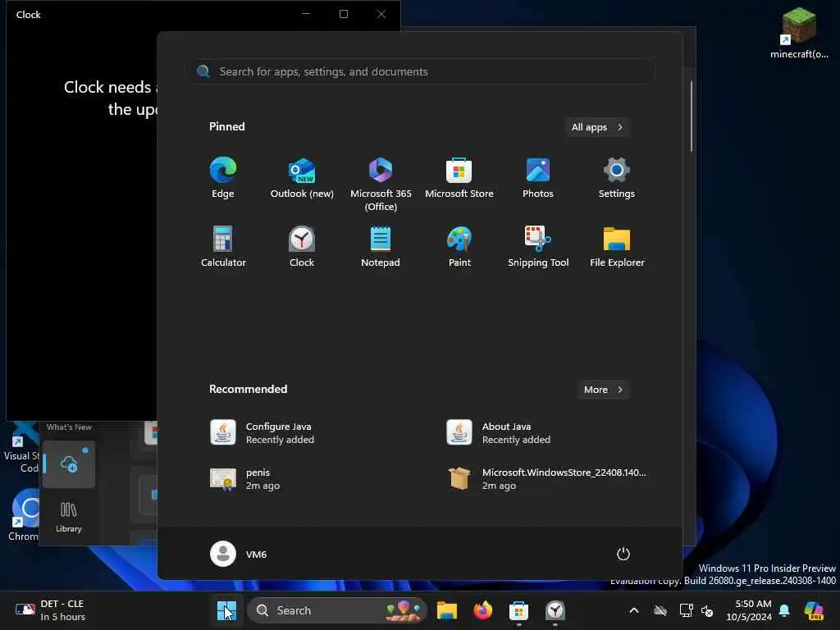Open network status tray icon
This screenshot has width=840, height=630.
click(x=687, y=610)
